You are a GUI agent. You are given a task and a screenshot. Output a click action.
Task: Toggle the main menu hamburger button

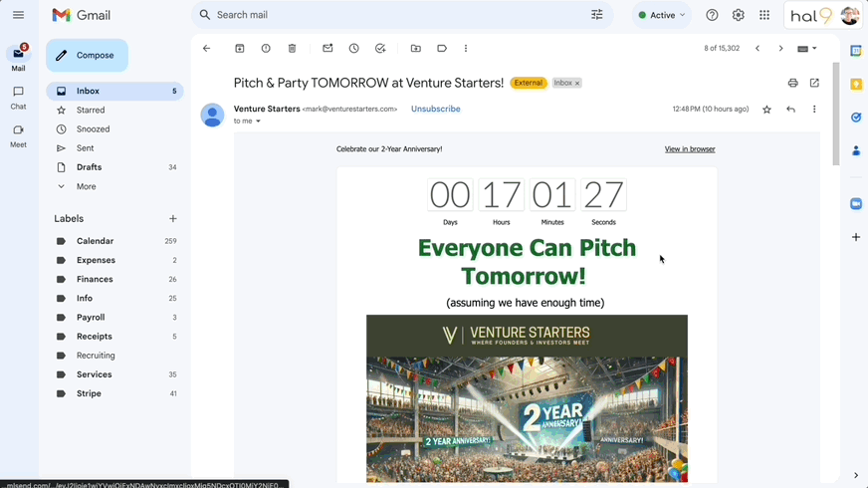[x=18, y=15]
